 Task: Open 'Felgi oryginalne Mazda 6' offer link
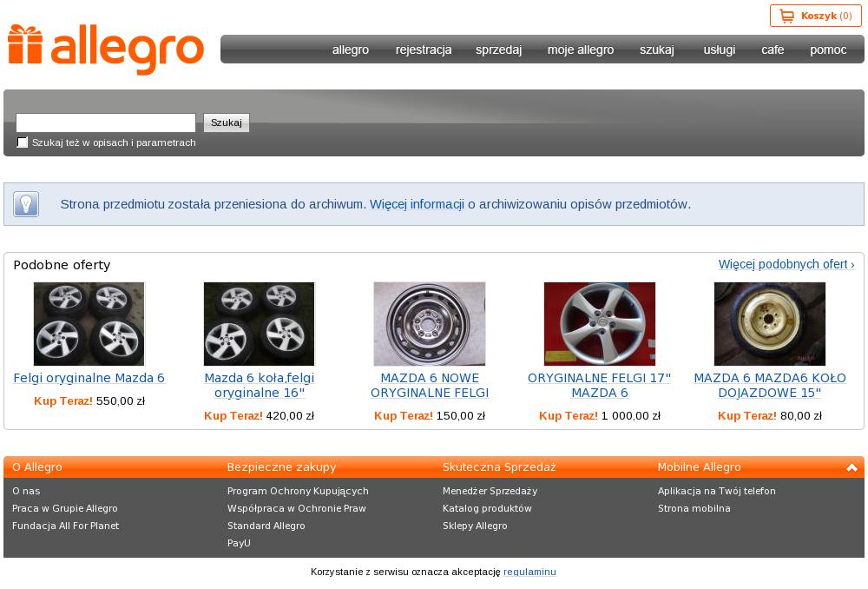[x=89, y=378]
